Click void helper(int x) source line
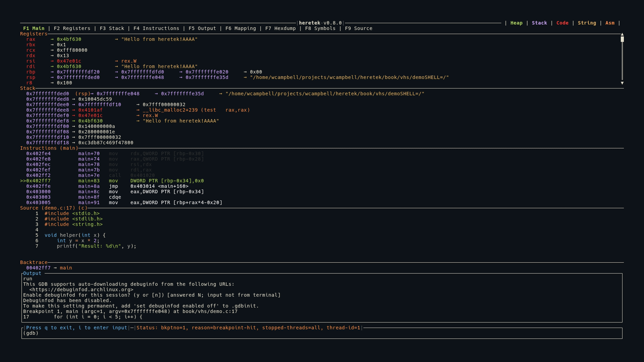This screenshot has height=362, width=644. (x=75, y=235)
